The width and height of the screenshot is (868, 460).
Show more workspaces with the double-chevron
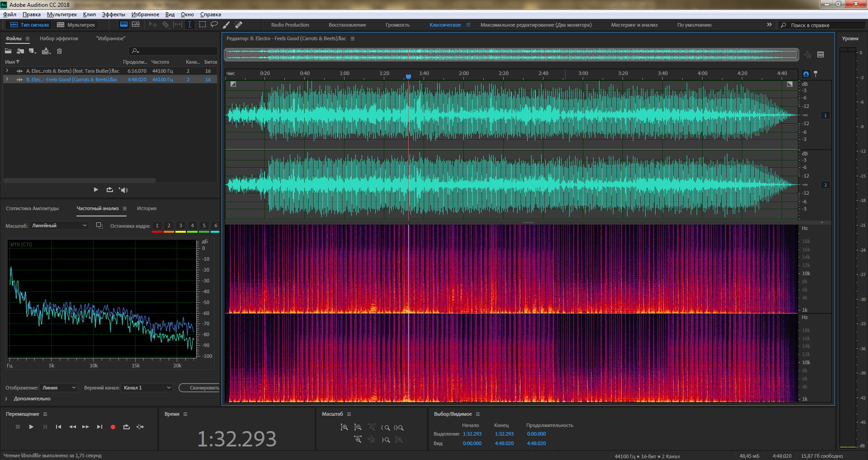(769, 24)
